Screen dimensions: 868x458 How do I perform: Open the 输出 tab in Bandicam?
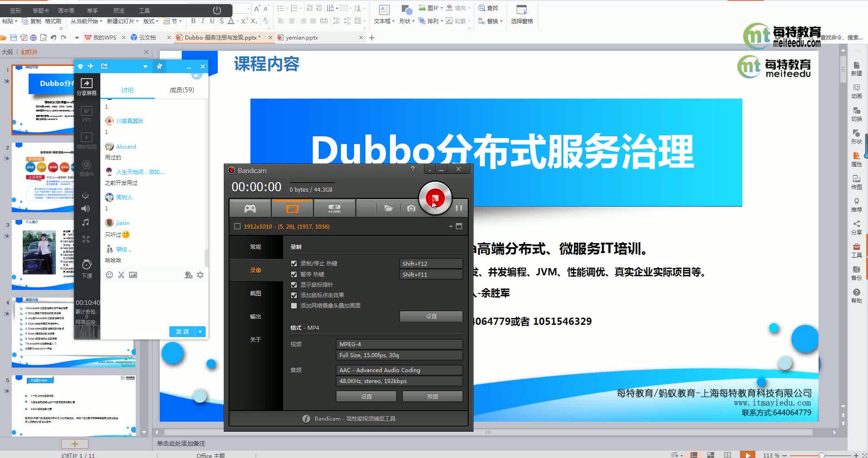coord(256,316)
